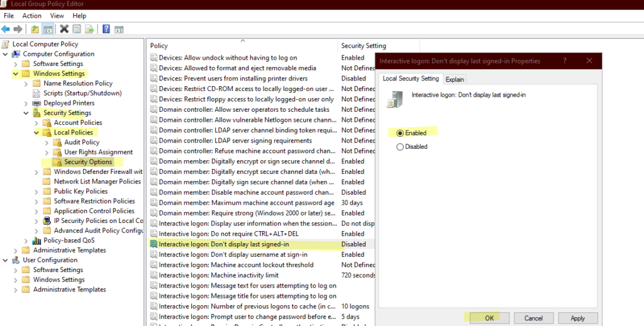Switch to the Explain tab
The image size is (644, 326).
(x=455, y=80)
